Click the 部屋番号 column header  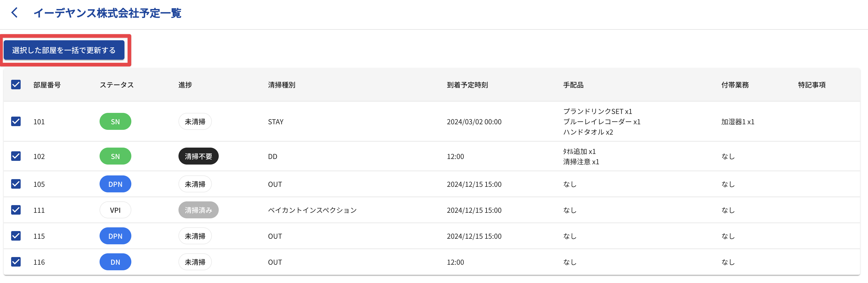(47, 85)
